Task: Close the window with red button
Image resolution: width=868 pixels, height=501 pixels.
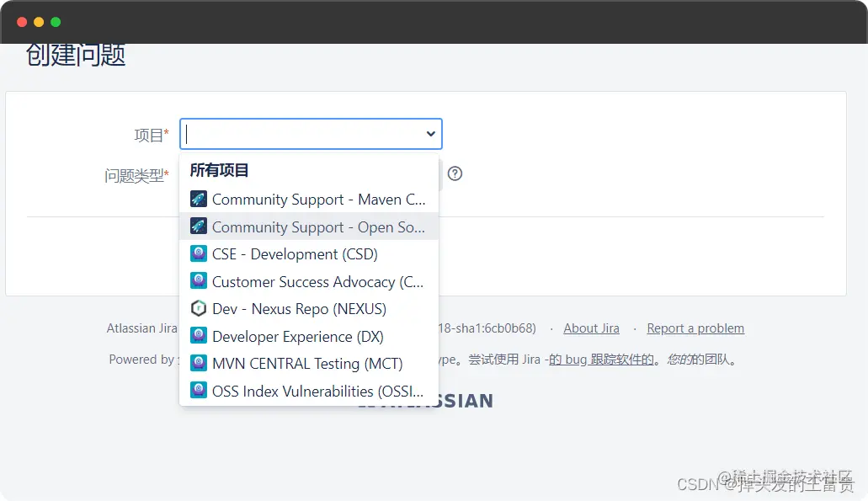Action: point(22,22)
